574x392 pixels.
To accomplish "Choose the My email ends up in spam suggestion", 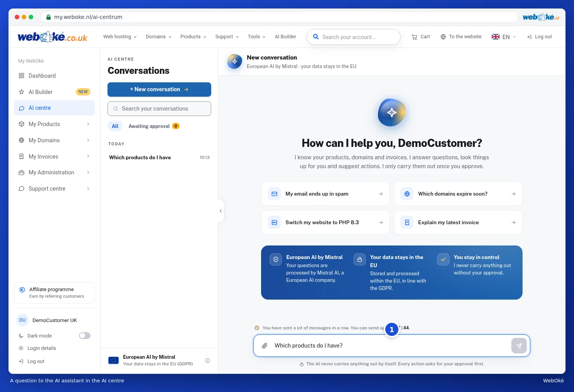I will 325,194.
